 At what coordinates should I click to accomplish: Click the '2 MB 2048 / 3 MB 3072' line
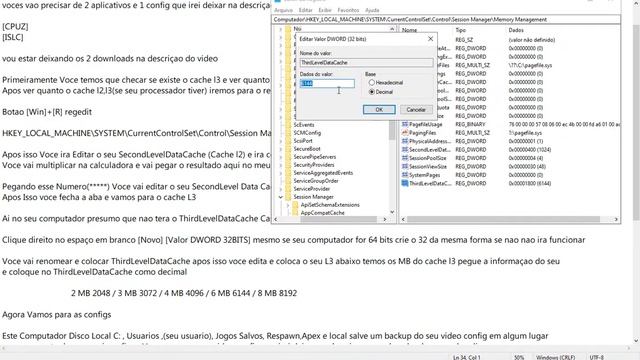tap(184, 293)
